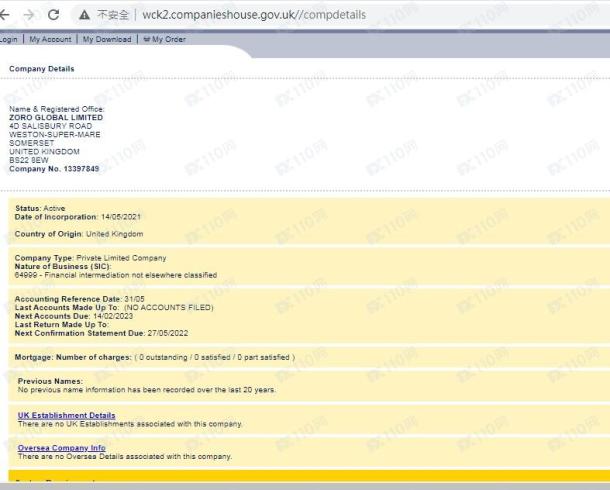This screenshot has width=610, height=490.
Task: Click the Mortgage number of charges line
Action: (155, 357)
